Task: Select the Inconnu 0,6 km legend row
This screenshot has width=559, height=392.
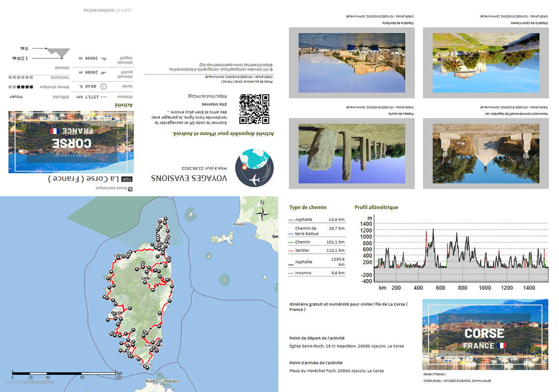Action: (317, 273)
